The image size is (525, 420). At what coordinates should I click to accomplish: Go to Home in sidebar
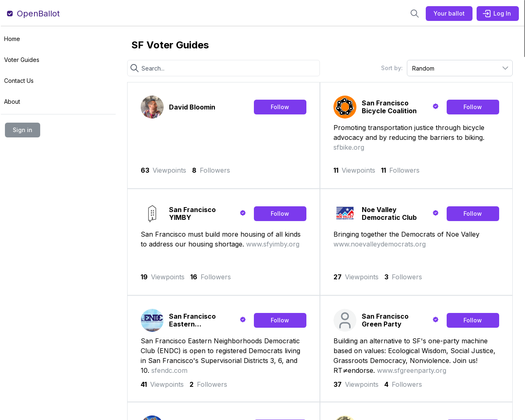pos(12,39)
